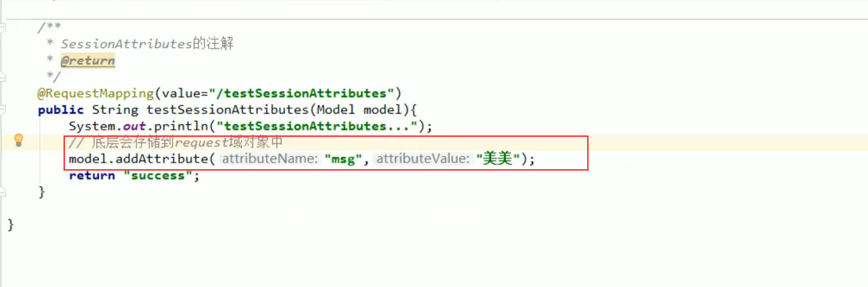
Task: Click the attributeName: parameter hint
Action: 270,159
